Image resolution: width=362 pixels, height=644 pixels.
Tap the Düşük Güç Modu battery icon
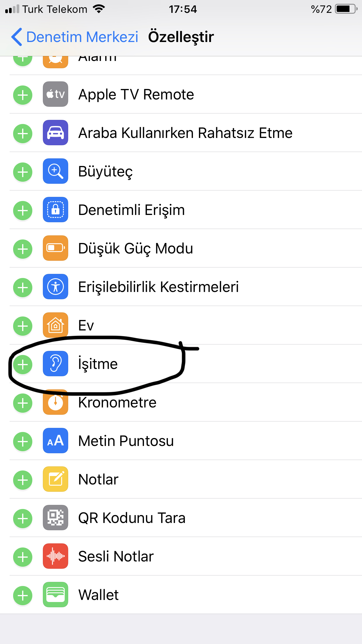(x=55, y=248)
